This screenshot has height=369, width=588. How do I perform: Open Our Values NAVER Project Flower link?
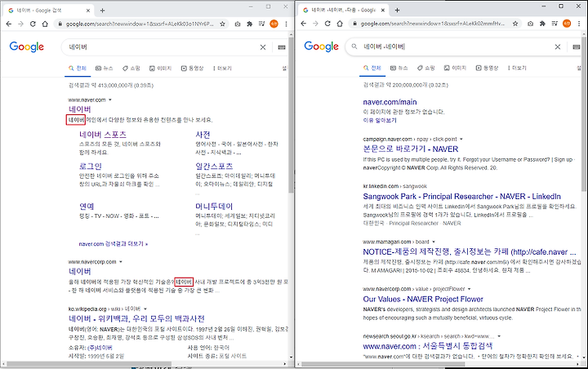pos(423,300)
